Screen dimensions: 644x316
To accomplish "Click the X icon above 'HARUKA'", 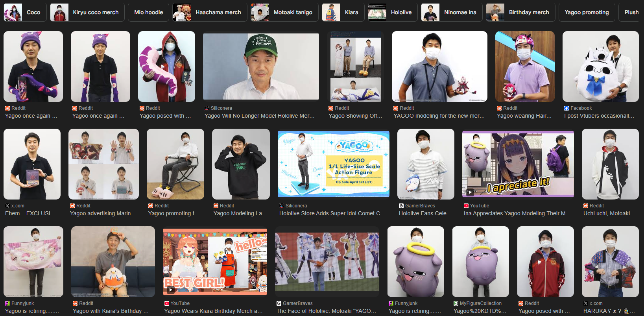I will (x=586, y=303).
